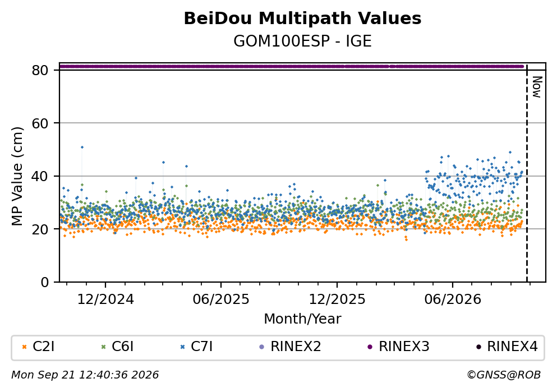
Task: Click the 12/2024 x-axis tick label
Action: 105,299
